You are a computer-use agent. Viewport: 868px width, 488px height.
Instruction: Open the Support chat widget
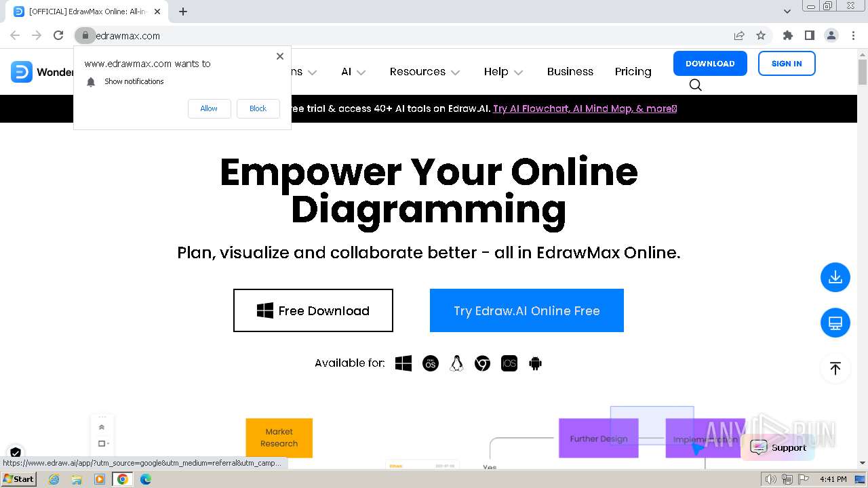[x=778, y=447]
